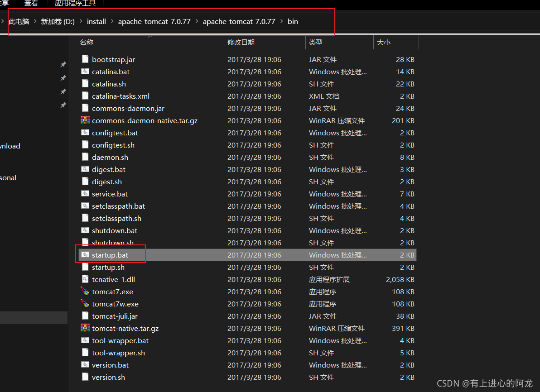Select the tool-wrapper.sh file name

click(119, 353)
